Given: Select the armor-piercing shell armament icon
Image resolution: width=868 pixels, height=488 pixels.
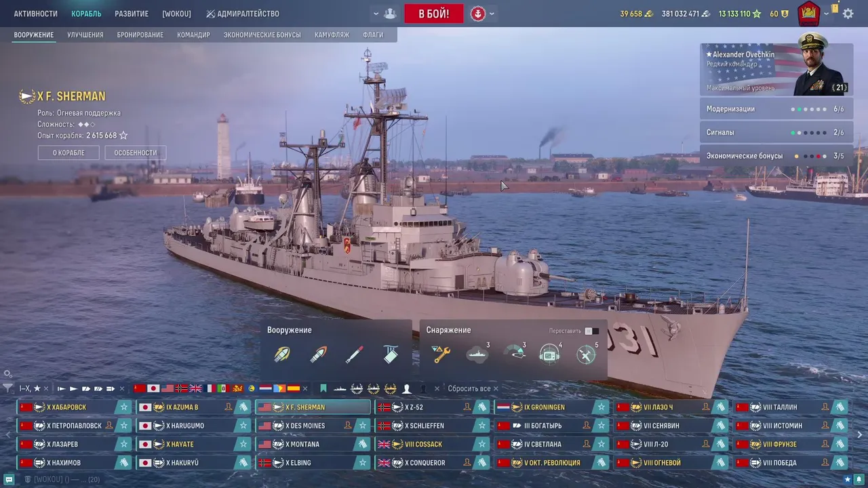Looking at the screenshot, I should [x=318, y=354].
